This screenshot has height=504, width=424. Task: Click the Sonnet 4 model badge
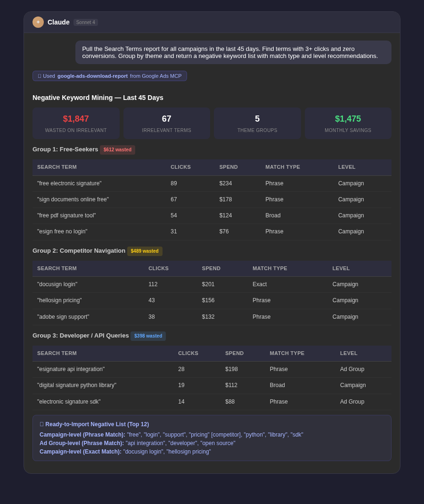click(85, 22)
